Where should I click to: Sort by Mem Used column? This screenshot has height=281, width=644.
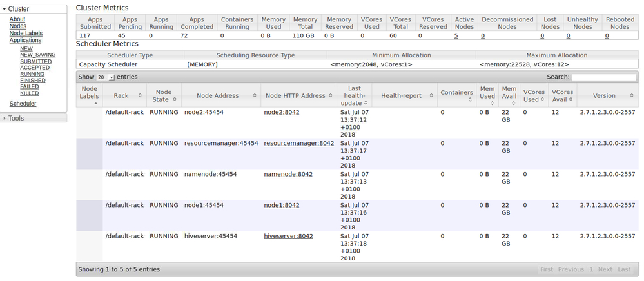[x=487, y=95]
